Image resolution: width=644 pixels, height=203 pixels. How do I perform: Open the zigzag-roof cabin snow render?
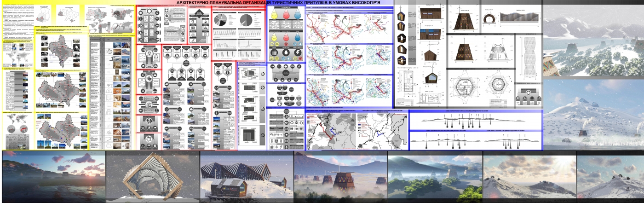tap(247, 177)
